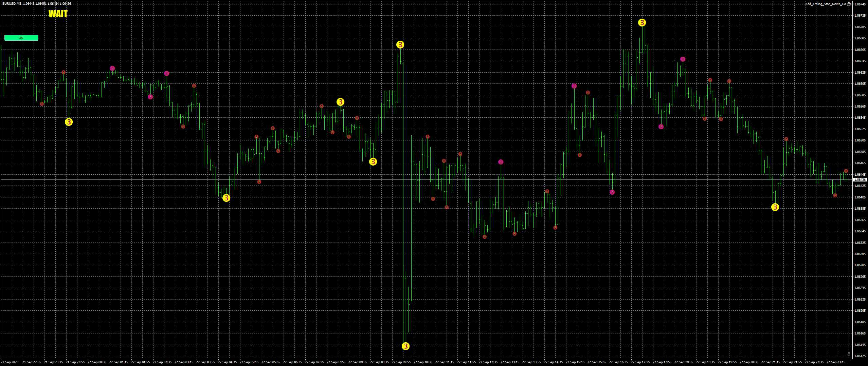Screen dimensions: 868x366
Task: Click the 1.06505 price scale label
Action: pos(860,140)
